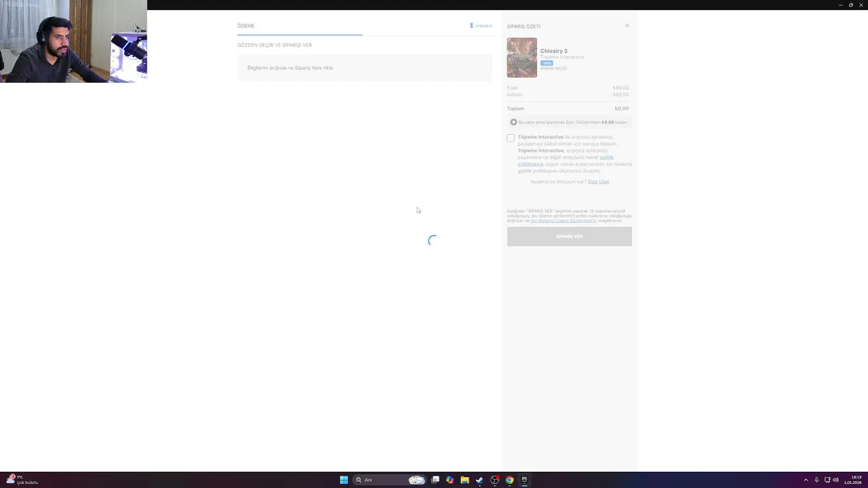Click the Fiyat price label

click(x=512, y=87)
